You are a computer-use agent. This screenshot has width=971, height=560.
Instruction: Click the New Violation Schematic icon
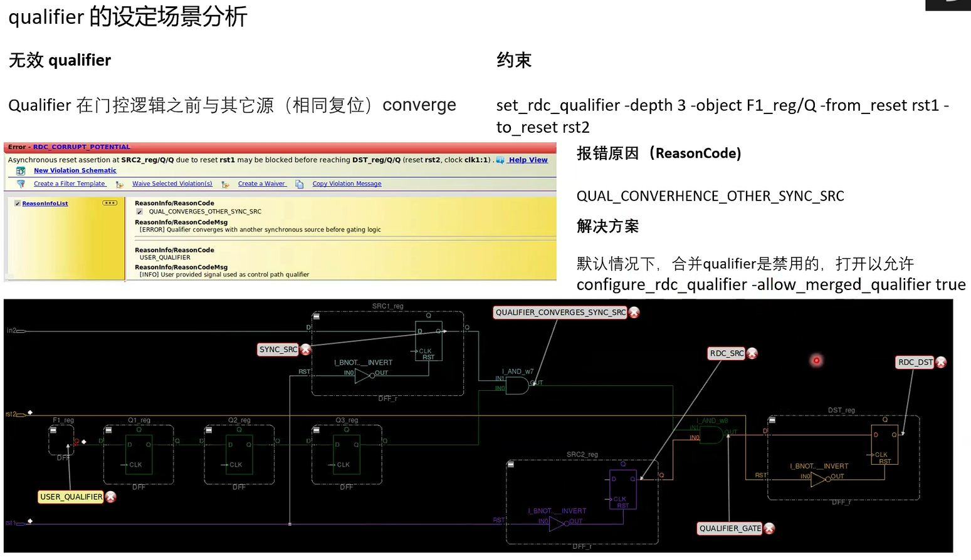(x=21, y=171)
